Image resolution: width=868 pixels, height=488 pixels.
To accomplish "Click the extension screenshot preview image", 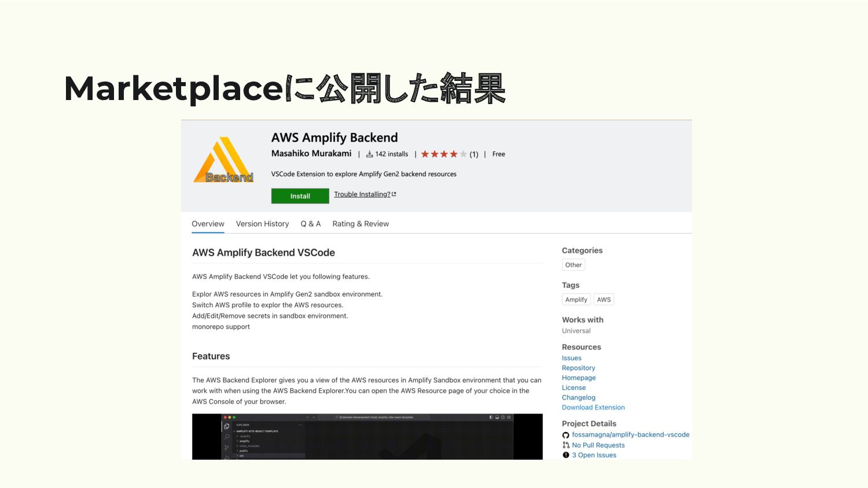I will (367, 437).
